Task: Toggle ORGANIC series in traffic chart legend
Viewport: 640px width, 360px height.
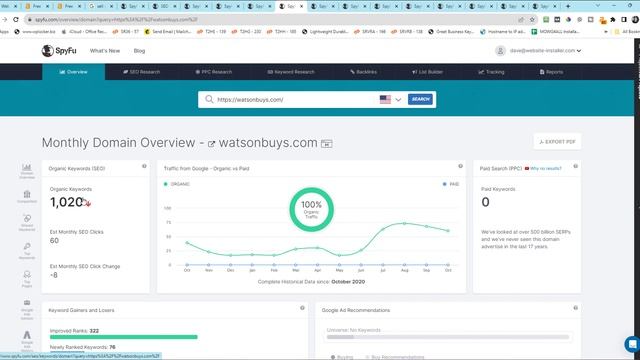Action: [x=177, y=184]
